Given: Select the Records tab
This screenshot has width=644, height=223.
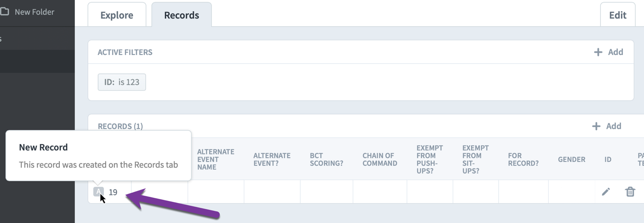Looking at the screenshot, I should pyautogui.click(x=181, y=15).
